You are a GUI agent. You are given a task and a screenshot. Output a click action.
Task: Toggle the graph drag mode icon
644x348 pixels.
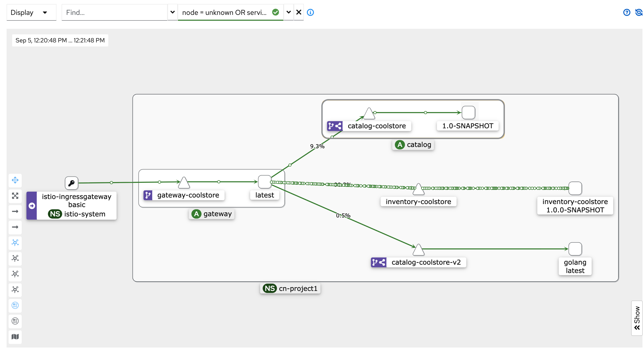point(15,180)
